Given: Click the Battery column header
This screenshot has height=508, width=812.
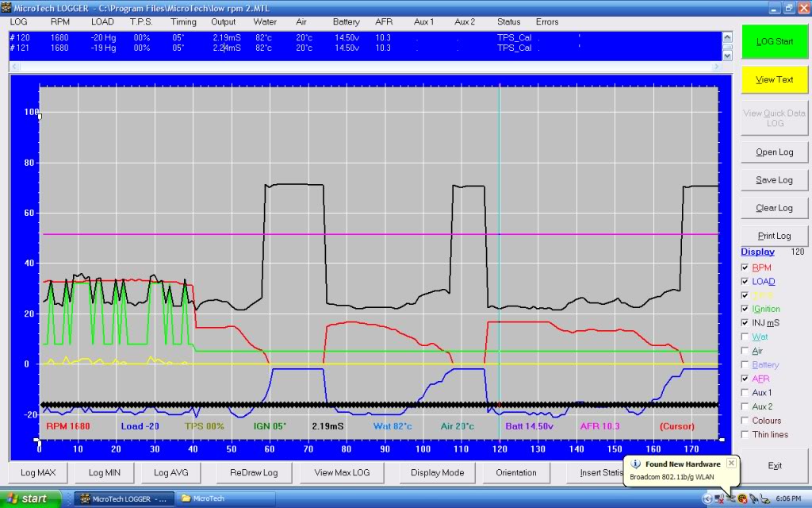Looking at the screenshot, I should (x=346, y=21).
